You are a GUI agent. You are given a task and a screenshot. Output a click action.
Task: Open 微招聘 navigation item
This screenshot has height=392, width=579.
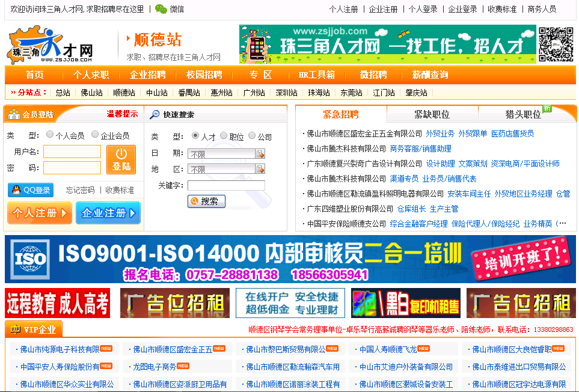tap(373, 75)
